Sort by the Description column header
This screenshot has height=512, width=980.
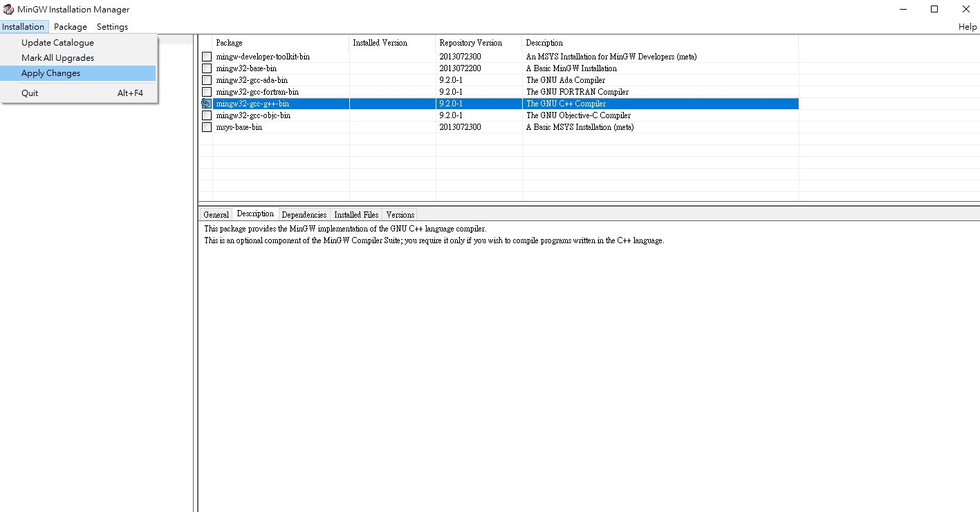pos(660,43)
